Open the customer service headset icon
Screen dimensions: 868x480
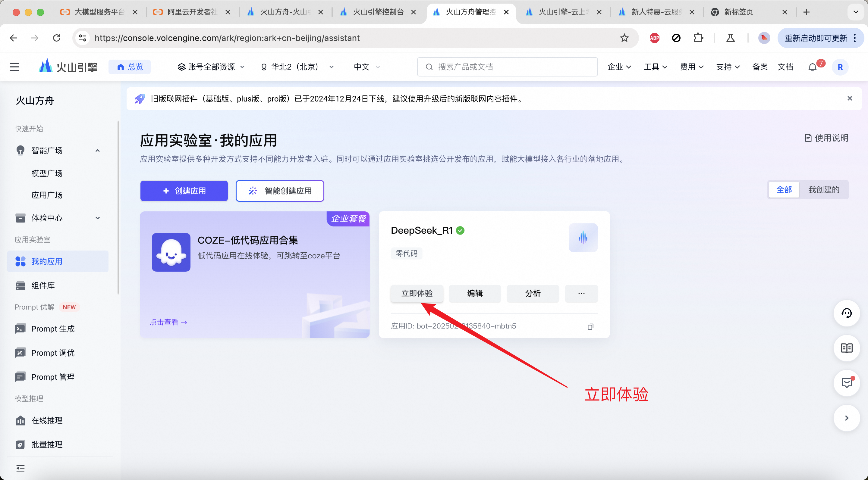846,313
